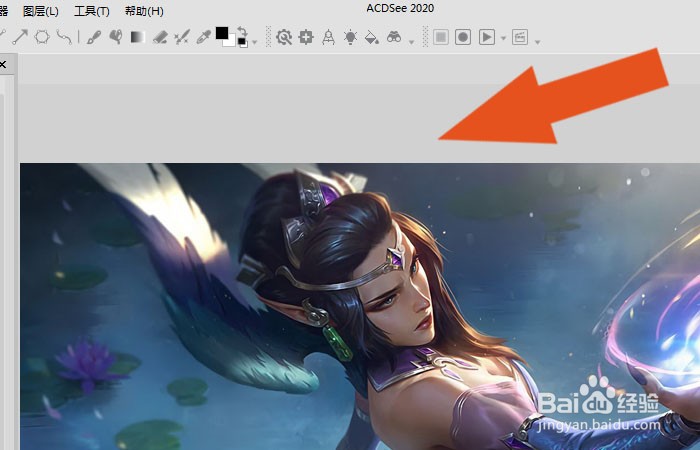700x450 pixels.
Task: Open the 图层(L) menu
Action: [x=41, y=11]
